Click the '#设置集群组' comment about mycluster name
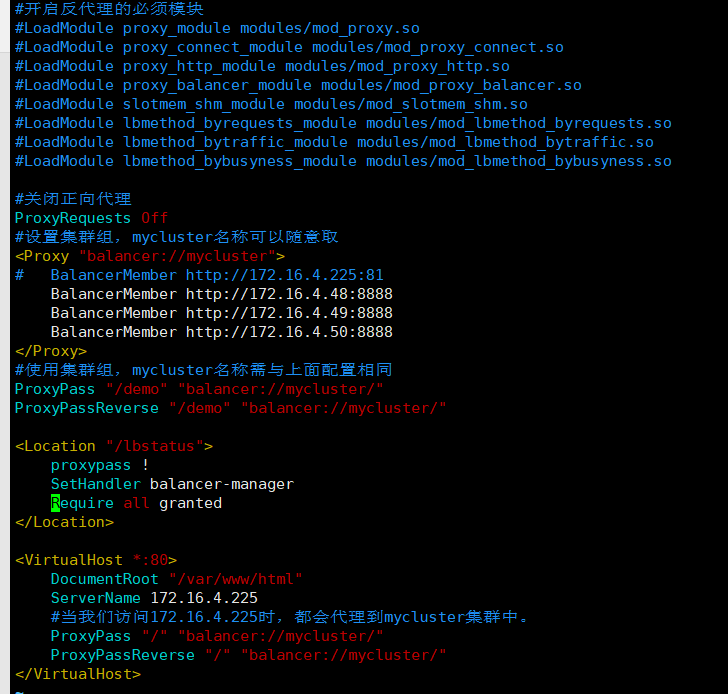Screen dimensions: 728x694 point(176,237)
